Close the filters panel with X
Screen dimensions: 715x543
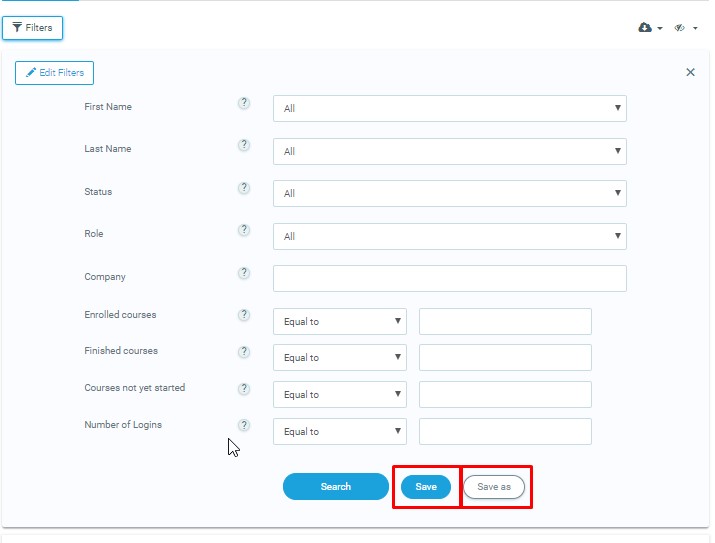(690, 72)
